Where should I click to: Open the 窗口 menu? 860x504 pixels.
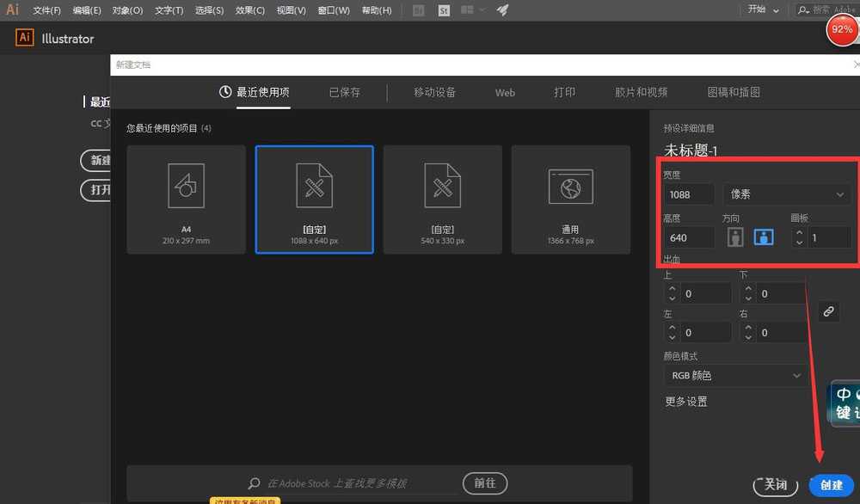click(333, 9)
